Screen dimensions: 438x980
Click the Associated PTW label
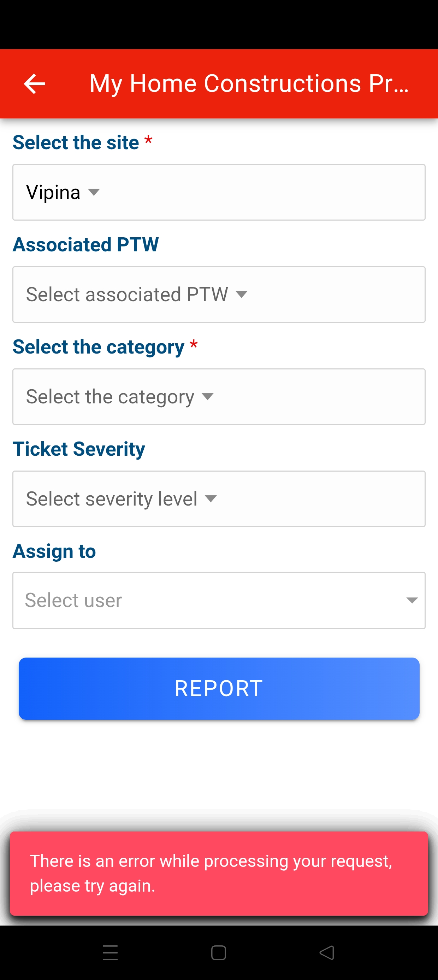(85, 244)
